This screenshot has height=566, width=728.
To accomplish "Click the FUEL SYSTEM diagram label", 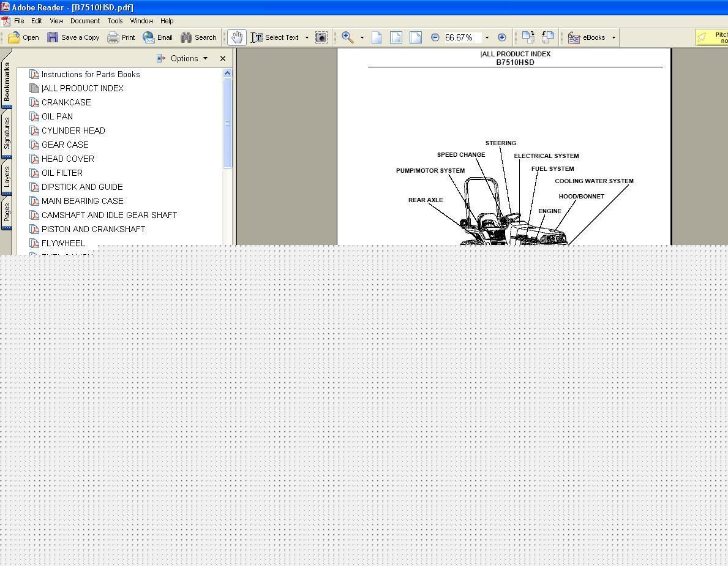I will [x=552, y=169].
